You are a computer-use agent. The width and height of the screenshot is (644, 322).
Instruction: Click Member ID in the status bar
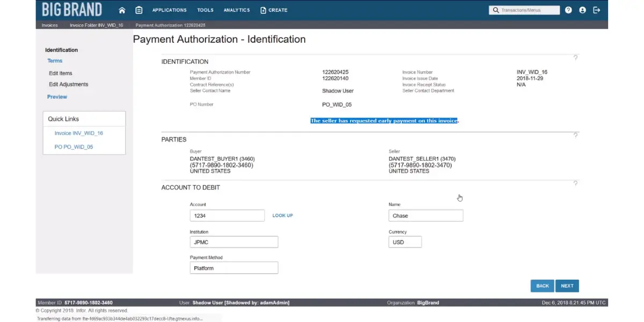[x=75, y=303]
